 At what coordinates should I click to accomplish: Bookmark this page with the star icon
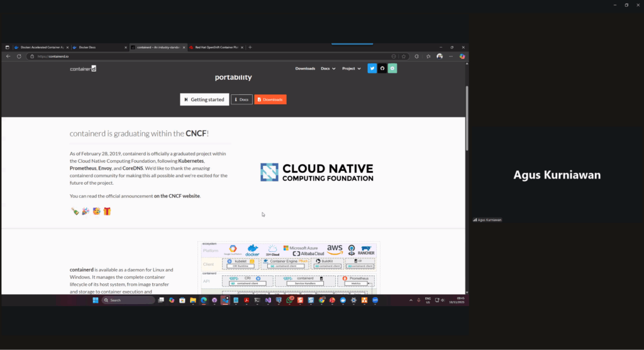tap(404, 56)
